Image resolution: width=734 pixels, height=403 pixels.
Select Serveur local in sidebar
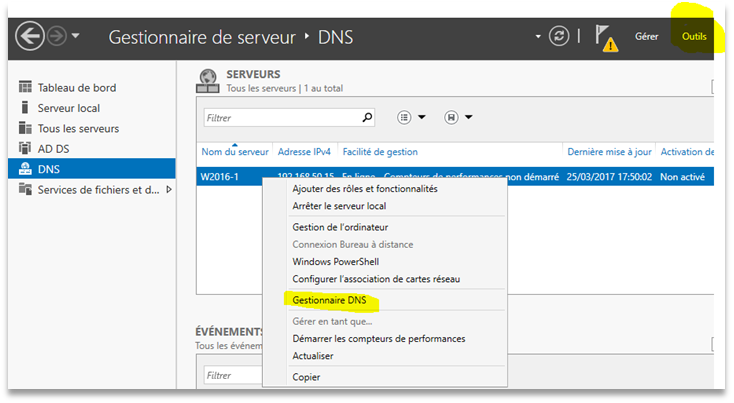tap(68, 108)
